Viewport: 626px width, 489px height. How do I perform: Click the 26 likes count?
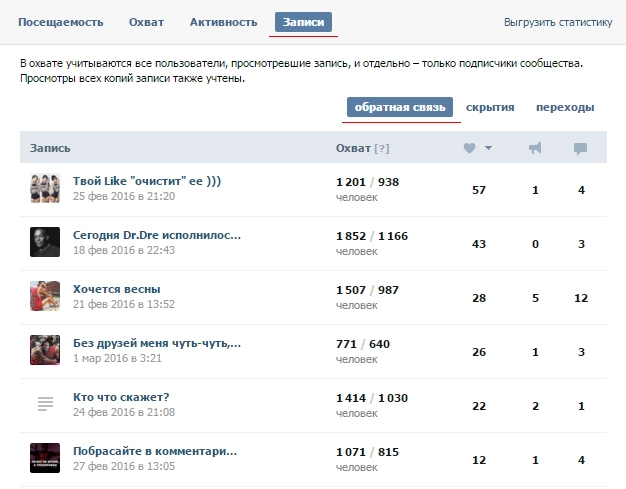[x=479, y=352]
